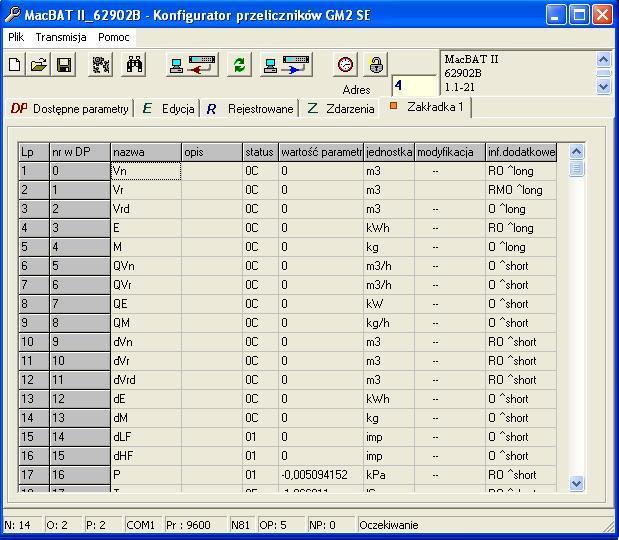Click the MacBAT II device info text
This screenshot has width=619, height=540.
(471, 59)
